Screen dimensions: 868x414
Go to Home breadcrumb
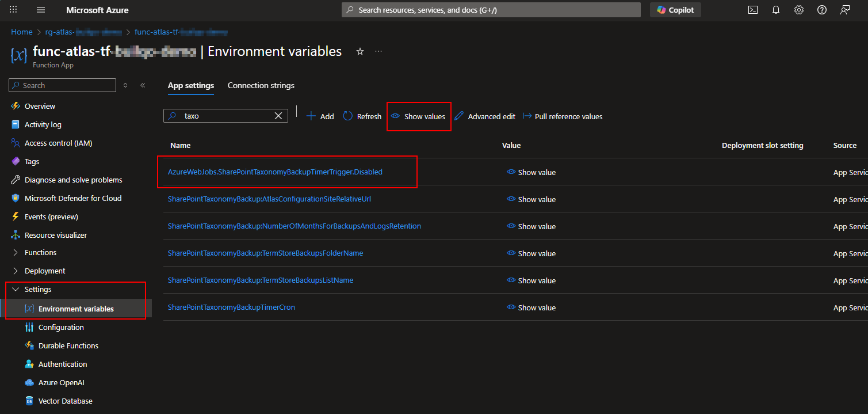tap(22, 32)
